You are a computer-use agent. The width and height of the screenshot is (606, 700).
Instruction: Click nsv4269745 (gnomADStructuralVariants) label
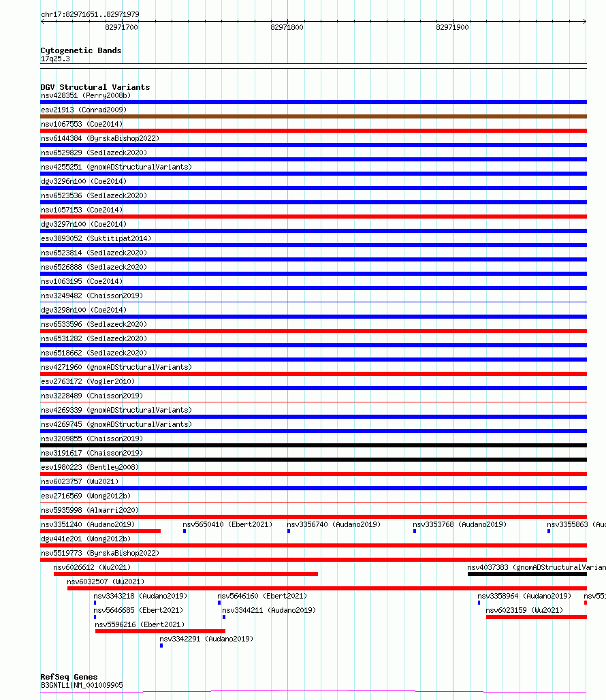[116, 424]
